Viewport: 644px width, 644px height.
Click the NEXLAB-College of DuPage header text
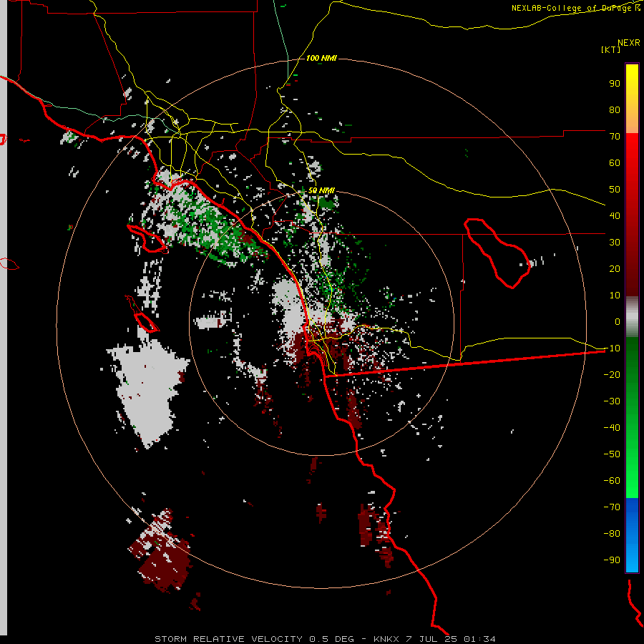click(575, 8)
